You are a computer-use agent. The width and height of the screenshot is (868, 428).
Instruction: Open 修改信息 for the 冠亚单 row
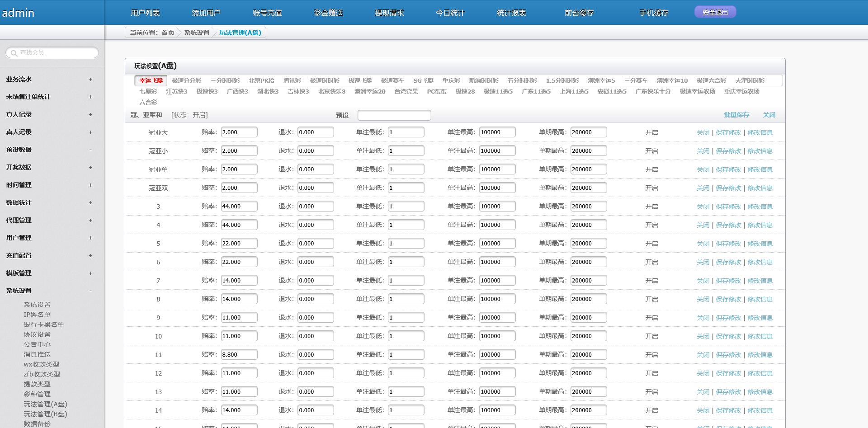[760, 169]
